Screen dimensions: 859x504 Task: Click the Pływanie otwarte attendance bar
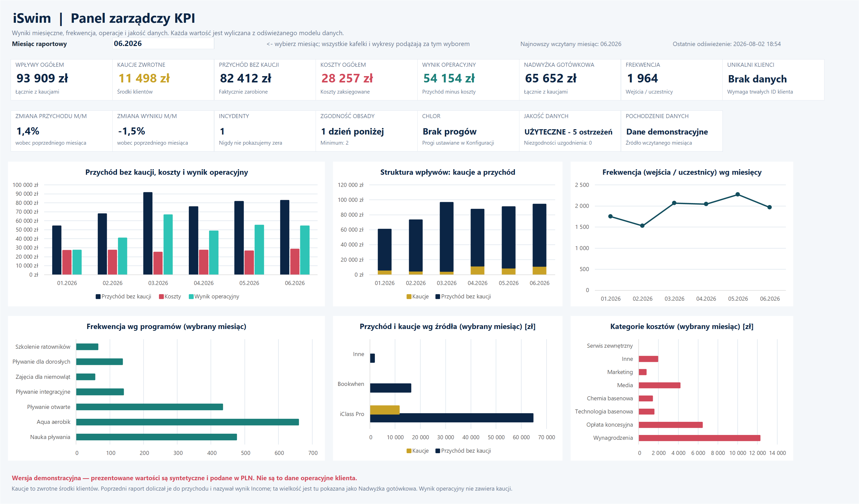149,407
